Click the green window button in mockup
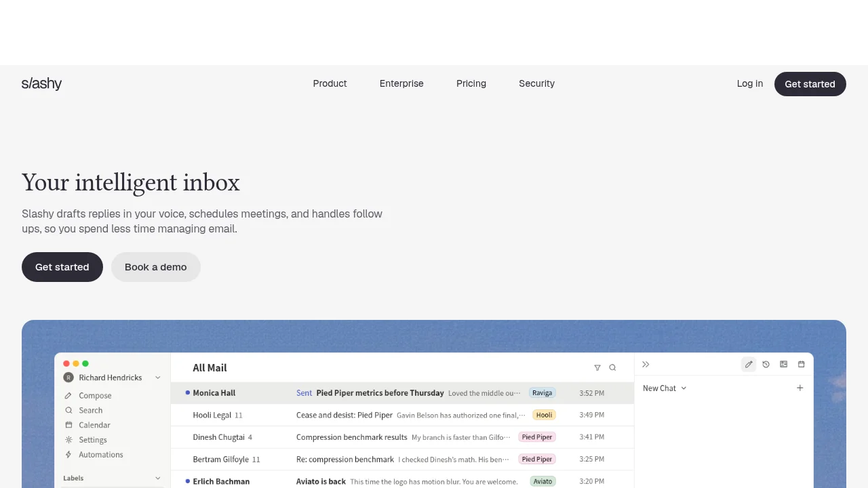This screenshot has width=868, height=488. [85, 364]
